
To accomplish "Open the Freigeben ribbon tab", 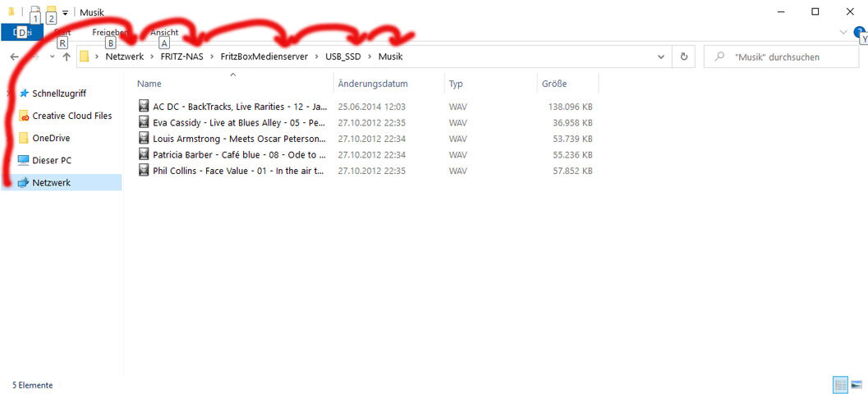I will click(x=110, y=32).
